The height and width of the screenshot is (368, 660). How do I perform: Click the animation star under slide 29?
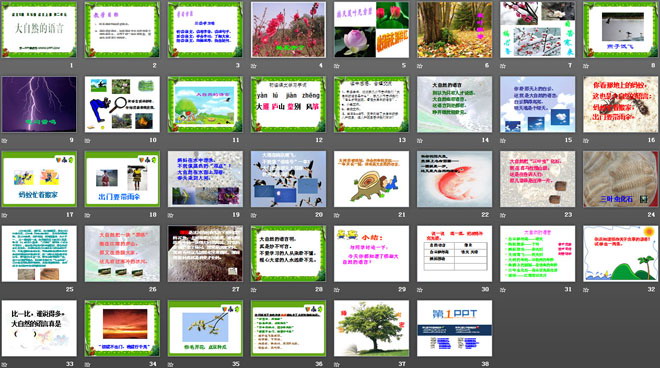[x=337, y=290]
